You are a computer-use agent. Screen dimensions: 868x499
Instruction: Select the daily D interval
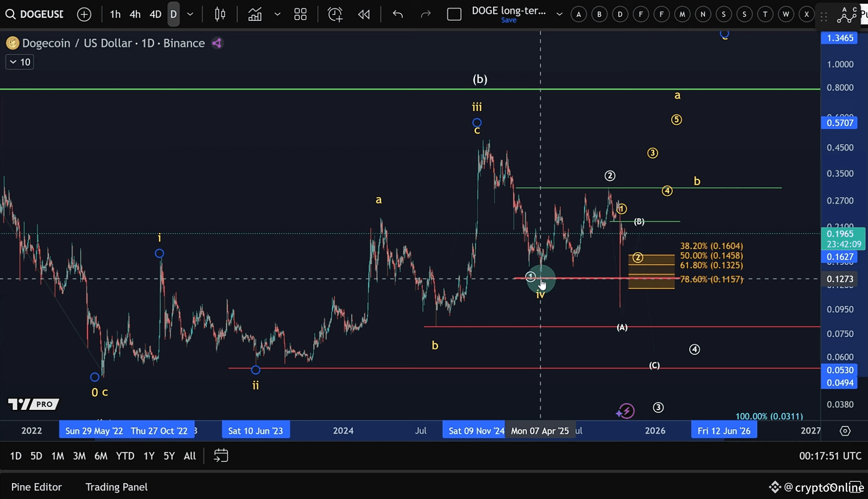[174, 14]
